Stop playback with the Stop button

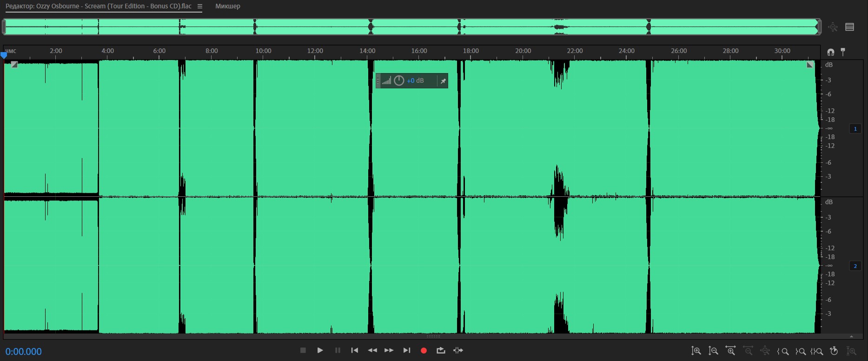[x=303, y=350]
